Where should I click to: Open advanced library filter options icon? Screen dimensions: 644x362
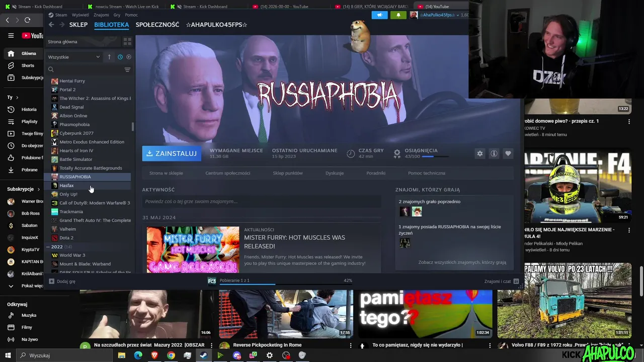[x=127, y=69]
